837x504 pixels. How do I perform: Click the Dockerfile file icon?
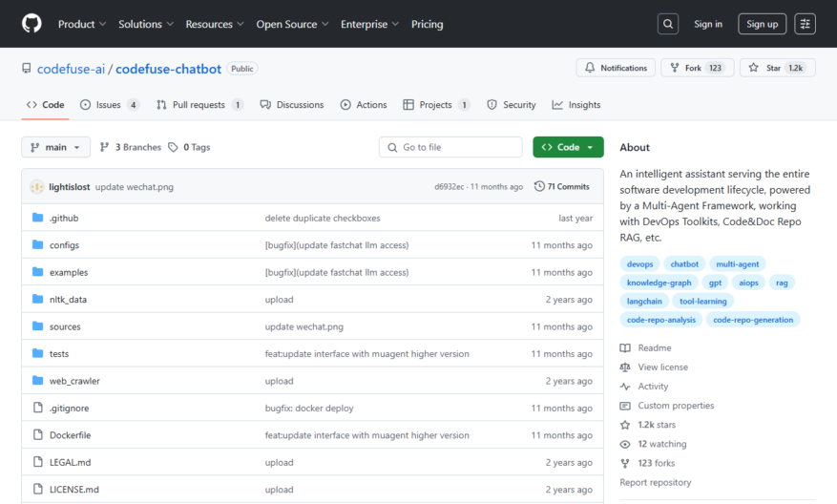pos(37,434)
